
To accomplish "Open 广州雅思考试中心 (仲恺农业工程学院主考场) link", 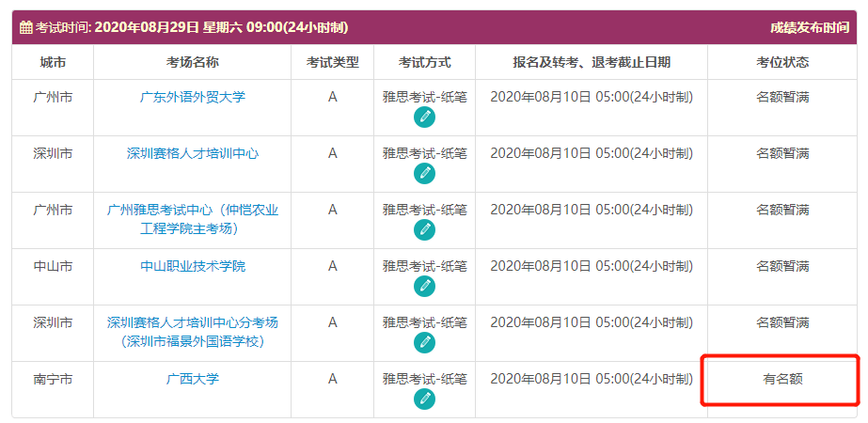I will 193,219.
